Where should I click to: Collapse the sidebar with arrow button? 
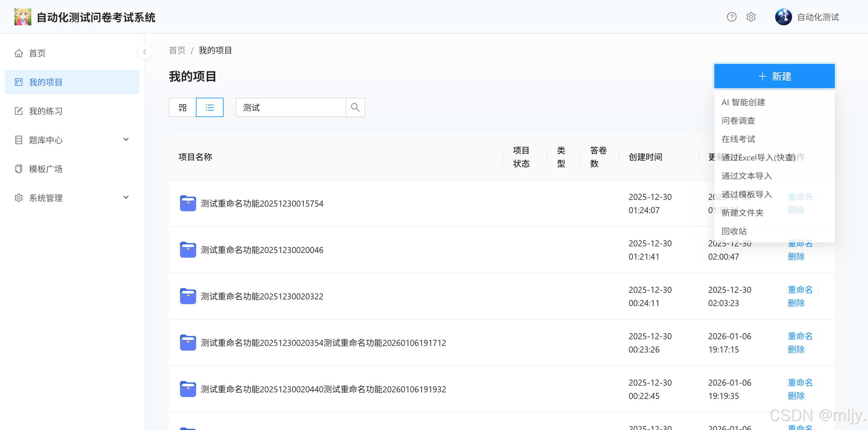point(145,52)
